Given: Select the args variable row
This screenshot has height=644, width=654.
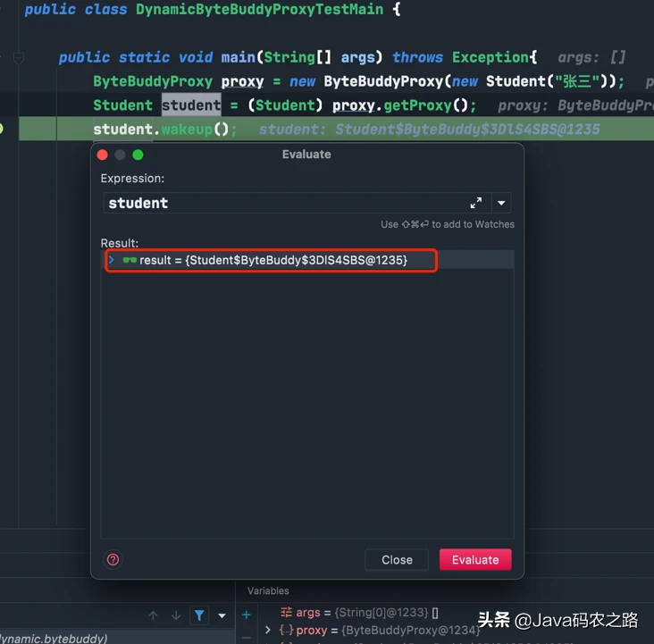Looking at the screenshot, I should 358,613.
